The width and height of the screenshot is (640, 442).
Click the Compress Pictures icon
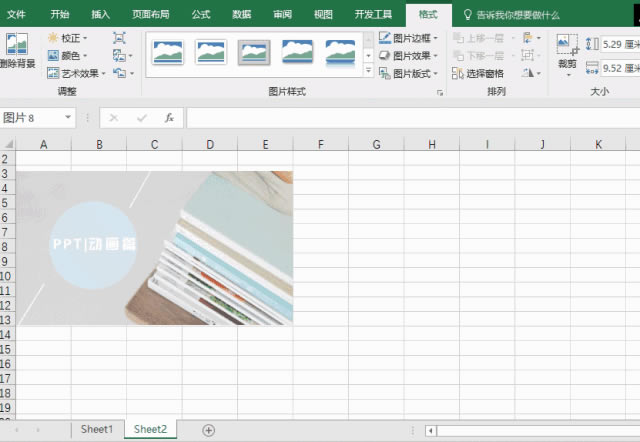pyautogui.click(x=120, y=38)
